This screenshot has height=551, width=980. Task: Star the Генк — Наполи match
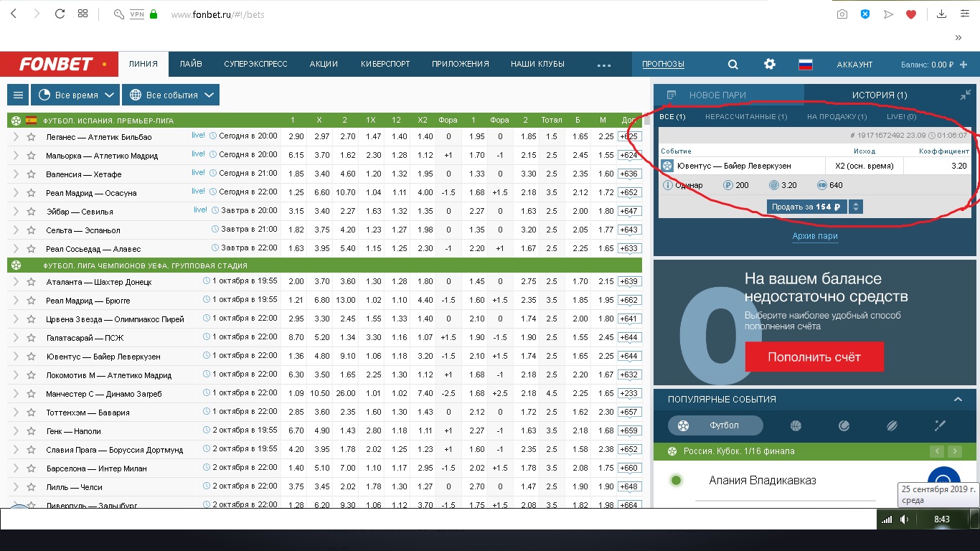[31, 430]
